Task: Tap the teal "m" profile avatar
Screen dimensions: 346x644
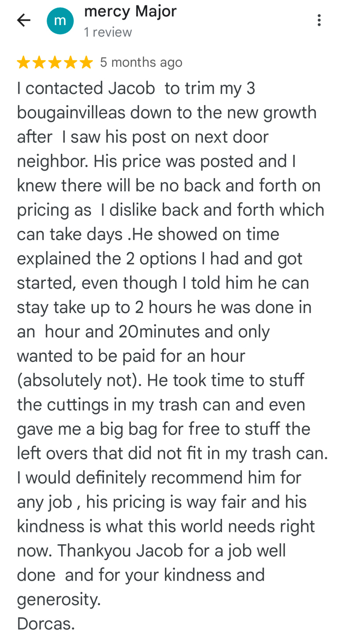Action: 60,21
